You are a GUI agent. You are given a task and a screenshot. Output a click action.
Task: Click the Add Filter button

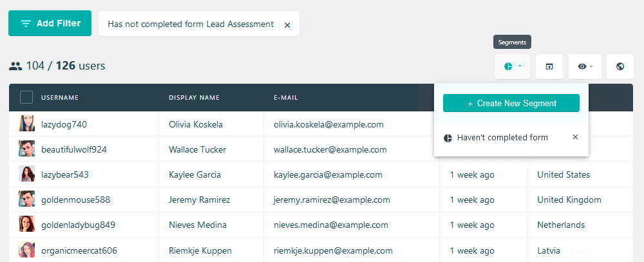click(x=50, y=23)
